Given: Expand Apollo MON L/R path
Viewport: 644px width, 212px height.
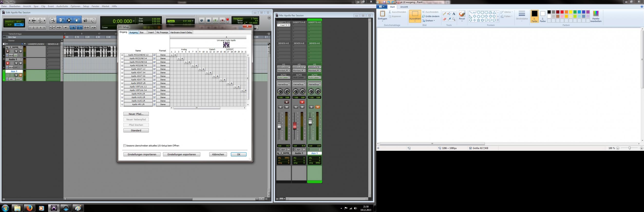Looking at the screenshot, I should 122,94.
